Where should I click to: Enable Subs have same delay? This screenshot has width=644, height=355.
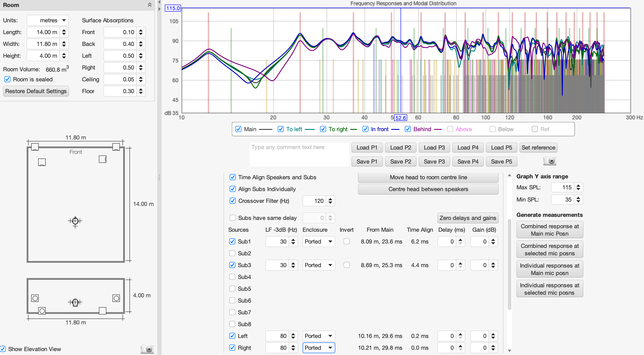232,218
